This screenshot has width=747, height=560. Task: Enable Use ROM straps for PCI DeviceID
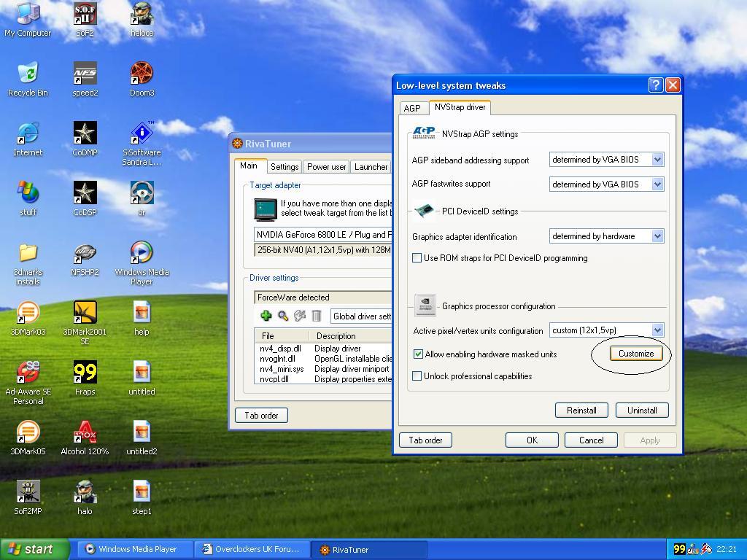pos(417,258)
